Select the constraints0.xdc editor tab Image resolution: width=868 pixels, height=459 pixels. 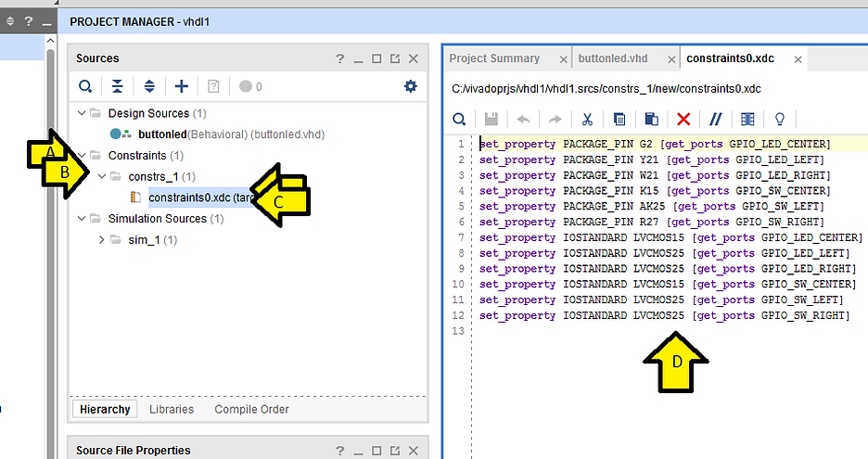click(730, 58)
